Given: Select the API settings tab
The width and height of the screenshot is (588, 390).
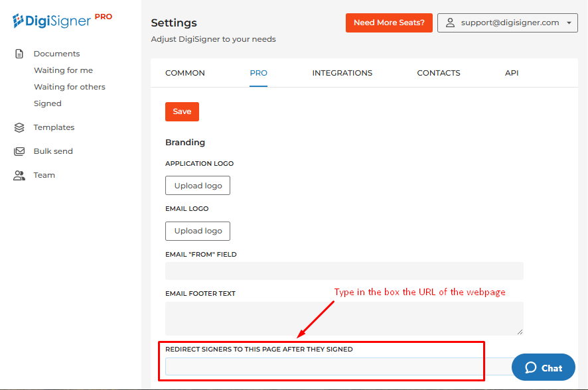Looking at the screenshot, I should [x=512, y=73].
